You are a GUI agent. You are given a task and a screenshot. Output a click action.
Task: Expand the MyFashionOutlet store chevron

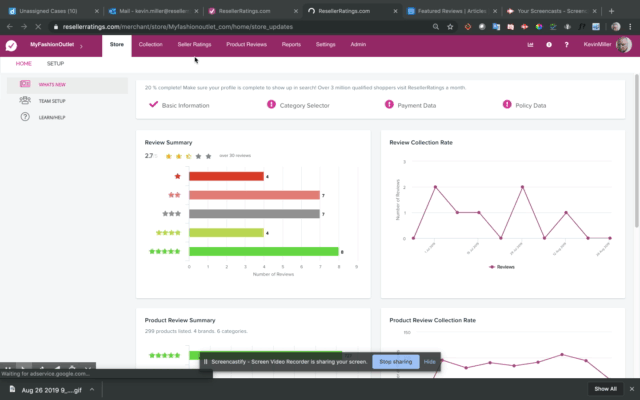pos(81,46)
